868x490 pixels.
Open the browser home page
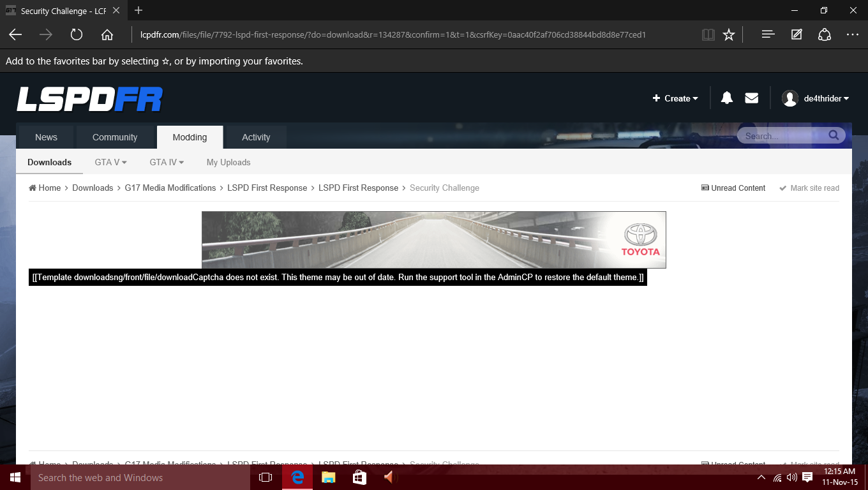[x=107, y=34]
